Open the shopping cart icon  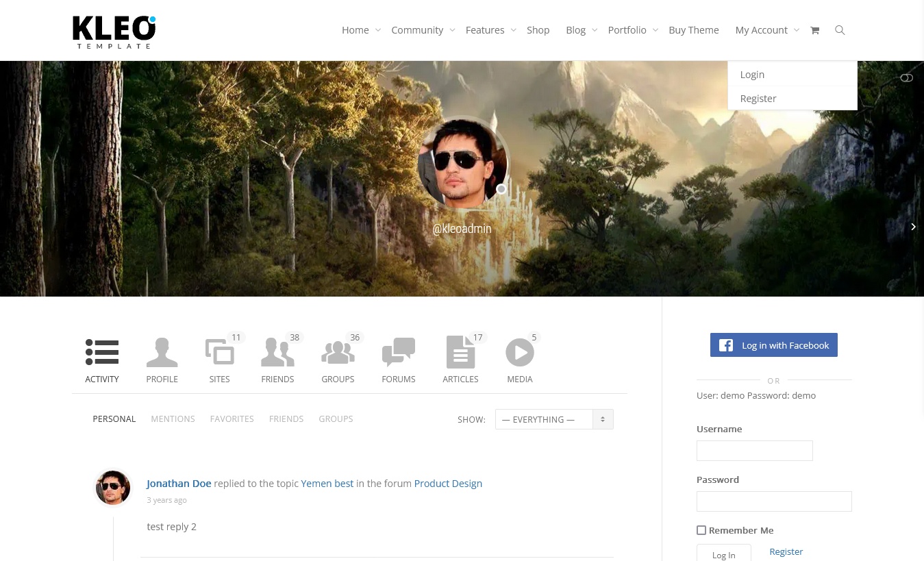(814, 30)
